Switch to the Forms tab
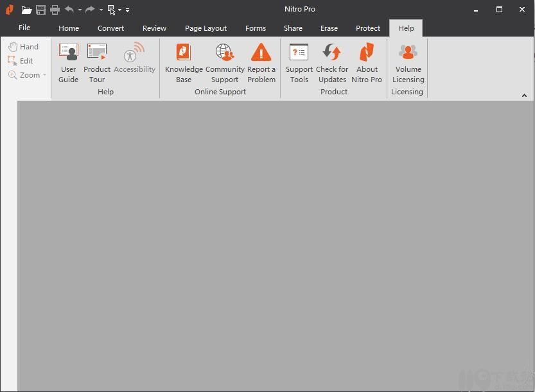535x392 pixels. tap(256, 28)
